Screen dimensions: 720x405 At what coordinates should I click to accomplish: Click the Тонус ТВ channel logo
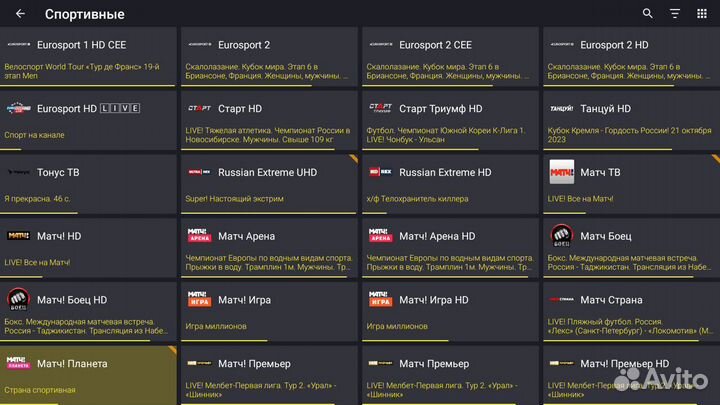(x=18, y=172)
